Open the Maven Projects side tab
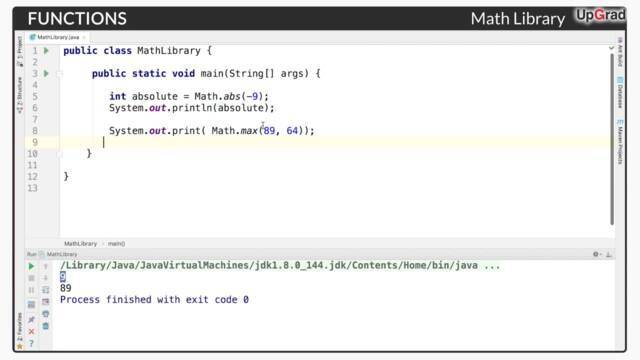This screenshot has height=360, width=640. [x=620, y=142]
